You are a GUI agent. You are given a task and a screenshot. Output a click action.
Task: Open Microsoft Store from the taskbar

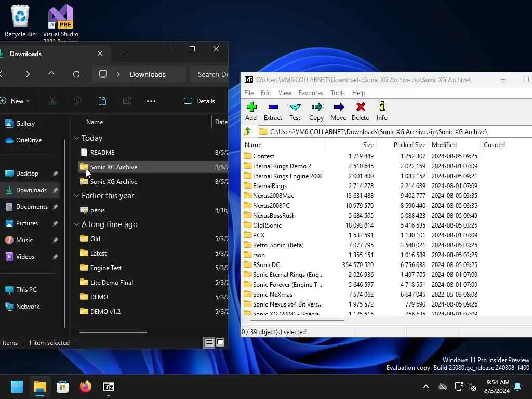[62, 387]
